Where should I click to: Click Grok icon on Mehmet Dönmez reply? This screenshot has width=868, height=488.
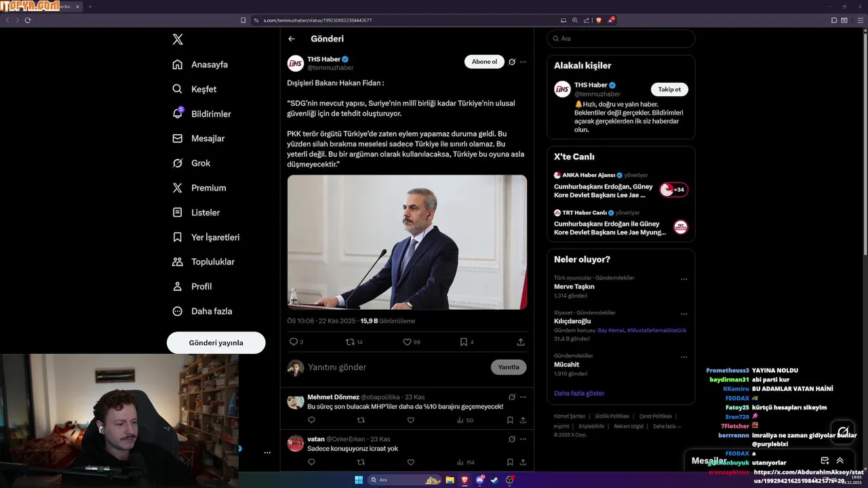512,397
